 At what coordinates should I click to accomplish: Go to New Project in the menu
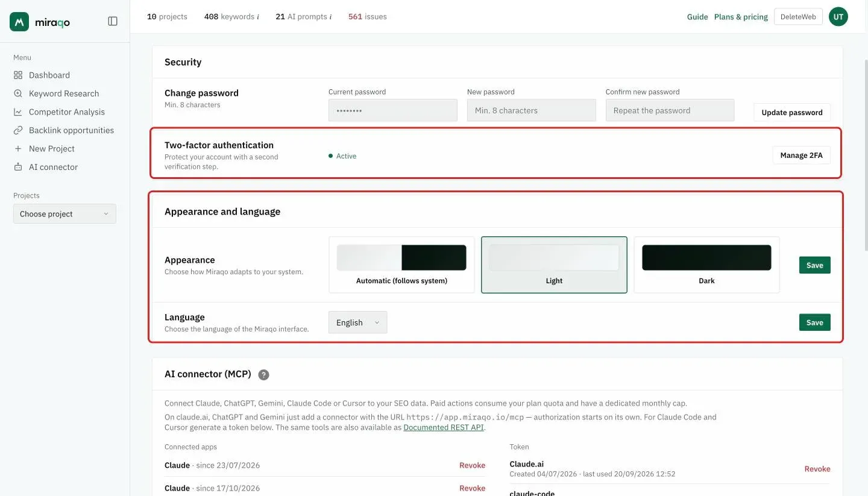pyautogui.click(x=52, y=149)
